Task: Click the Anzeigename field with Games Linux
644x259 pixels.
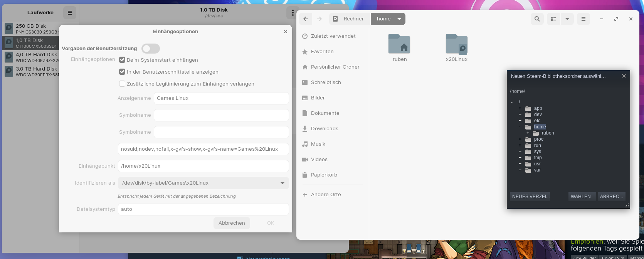Action: click(x=221, y=98)
